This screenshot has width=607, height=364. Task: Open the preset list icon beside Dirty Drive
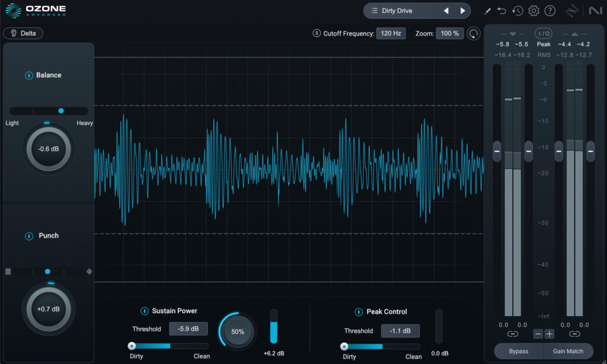[x=374, y=11]
